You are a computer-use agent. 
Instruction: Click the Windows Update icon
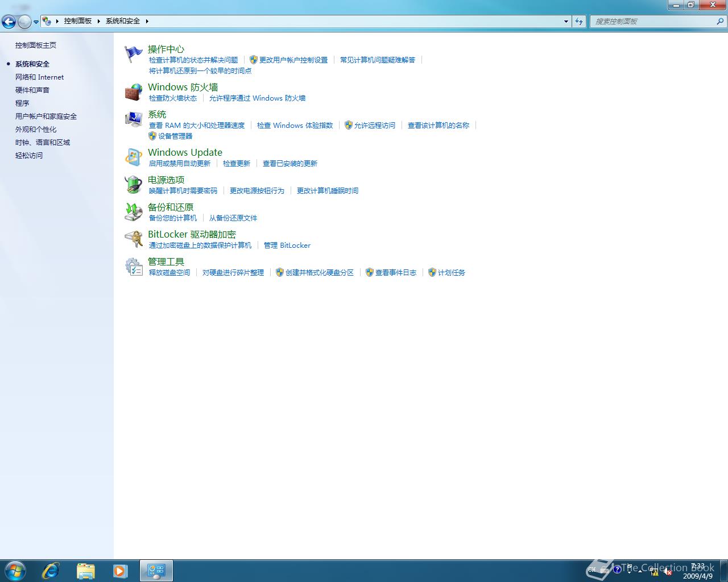134,157
